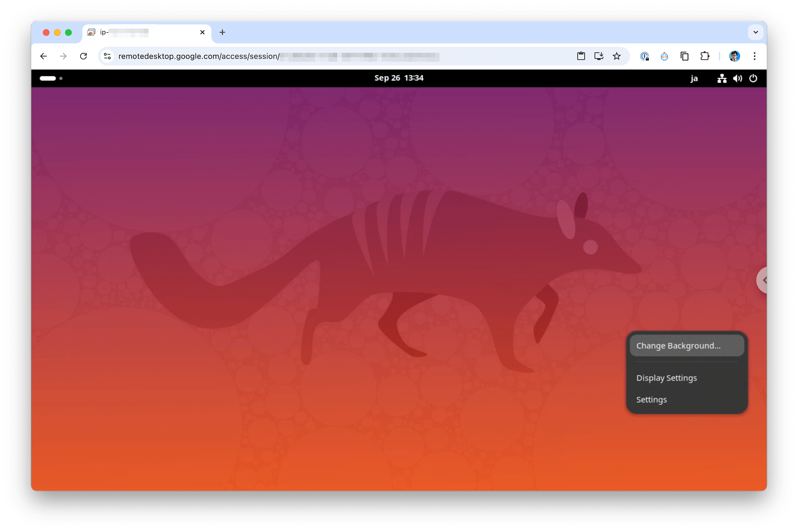Screen dimensions: 798x532
Task: Expand the tab search dropdown
Action: [756, 32]
